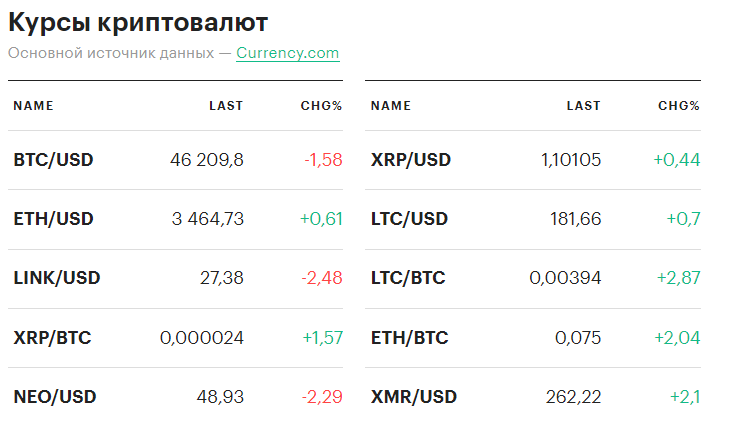Click the NEO/USD change value -2,29
The image size is (743, 431).
321,397
